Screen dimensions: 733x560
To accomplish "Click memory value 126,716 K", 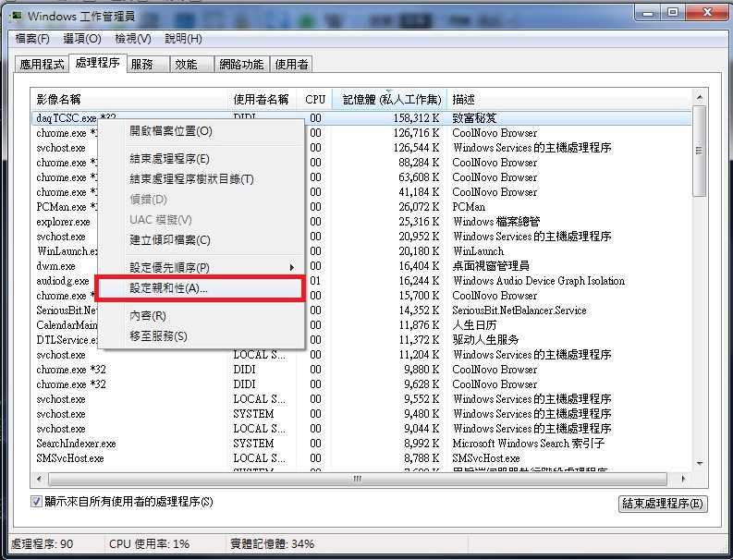I will [x=416, y=133].
